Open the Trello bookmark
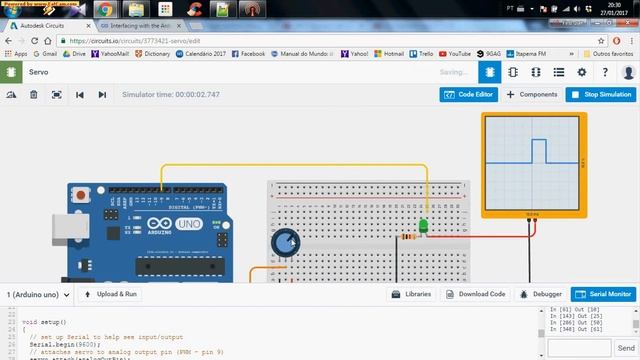Screen dimensions: 640x360 tap(421, 54)
